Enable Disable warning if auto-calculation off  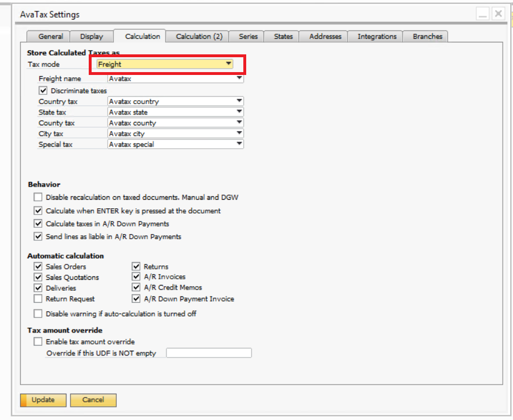(38, 314)
